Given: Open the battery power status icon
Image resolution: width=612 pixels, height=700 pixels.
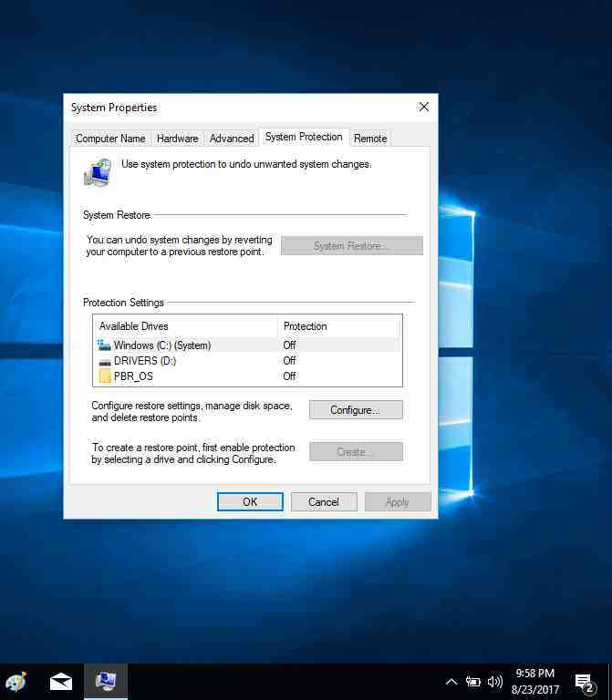Looking at the screenshot, I should [473, 682].
